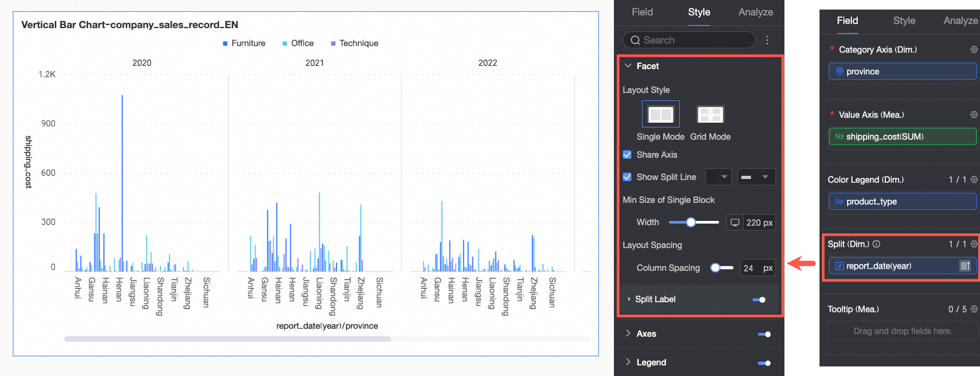Toggle the Split Label switch
This screenshot has height=376, width=980.
tap(759, 300)
